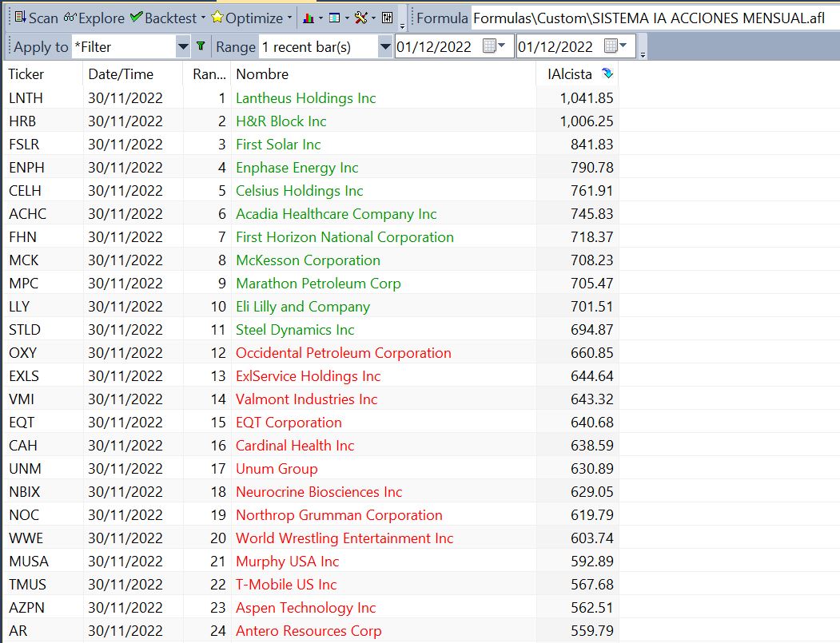Click IAlcista value 841.83

coord(592,144)
